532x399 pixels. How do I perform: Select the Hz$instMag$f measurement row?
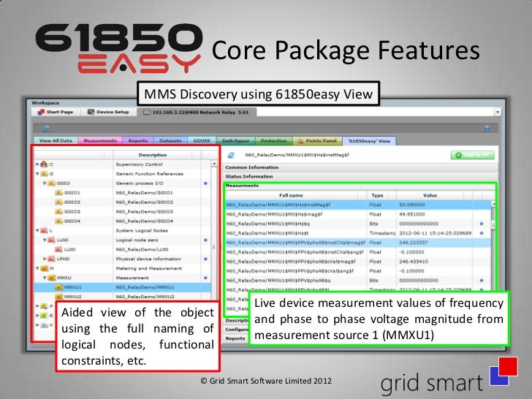(358, 205)
